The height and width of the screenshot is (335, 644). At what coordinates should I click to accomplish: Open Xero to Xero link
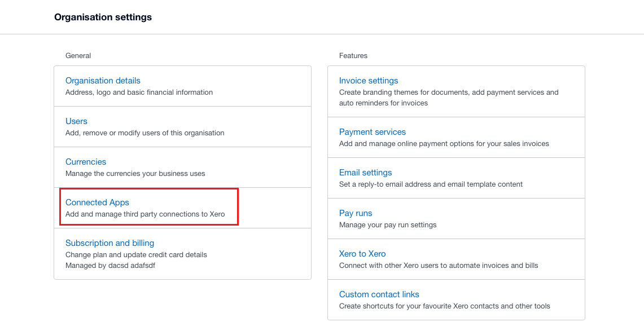(362, 254)
